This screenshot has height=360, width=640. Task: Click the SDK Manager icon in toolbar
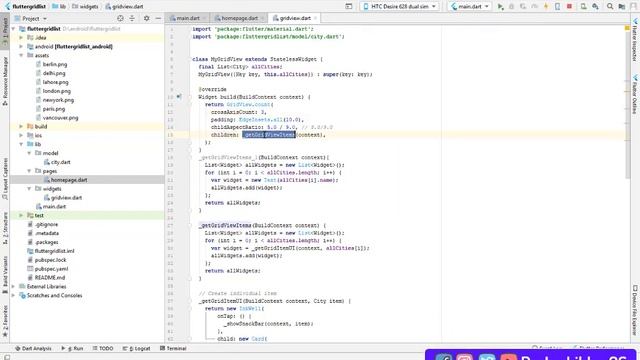point(596,7)
